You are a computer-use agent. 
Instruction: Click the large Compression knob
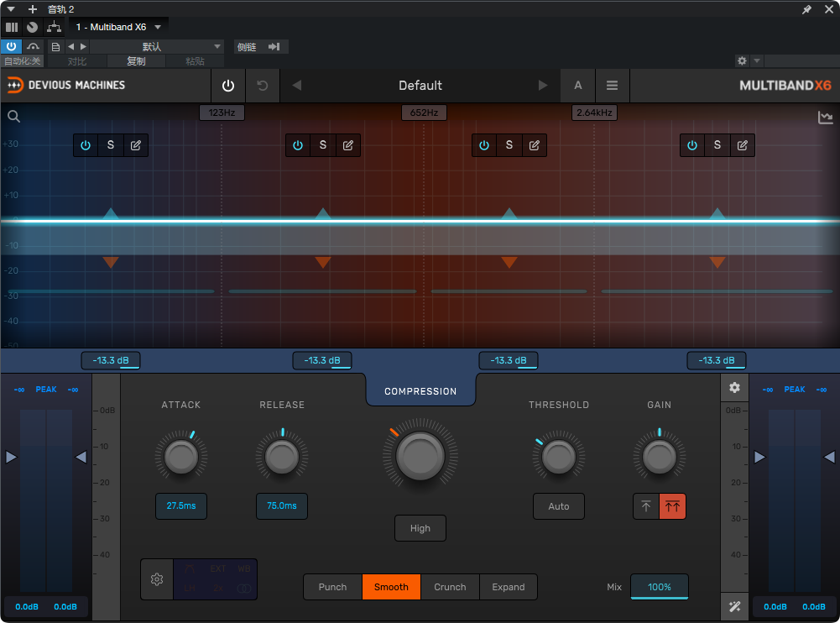tap(420, 455)
